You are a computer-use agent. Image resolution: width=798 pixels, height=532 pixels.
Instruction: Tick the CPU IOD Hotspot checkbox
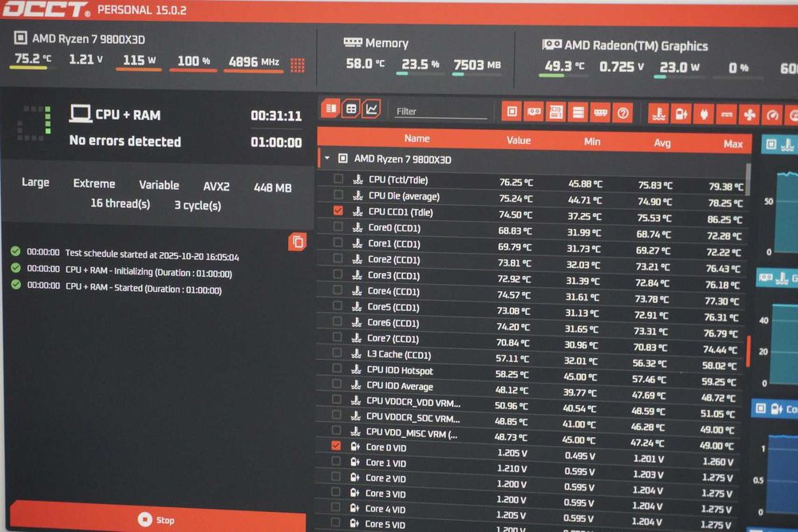337,368
